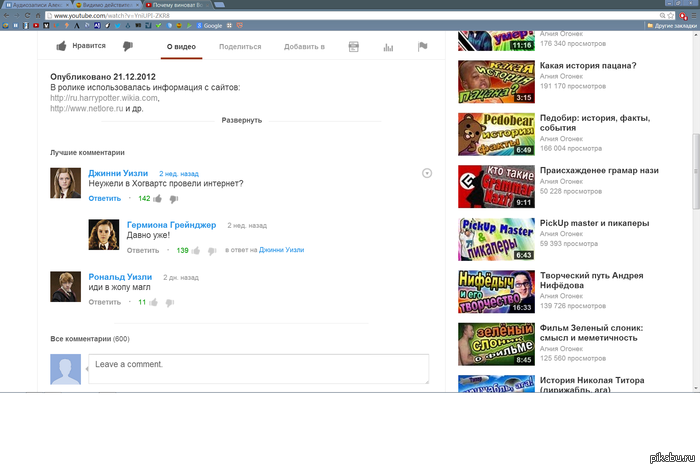
Task: Expand the description with Развернуть
Action: pyautogui.click(x=242, y=120)
